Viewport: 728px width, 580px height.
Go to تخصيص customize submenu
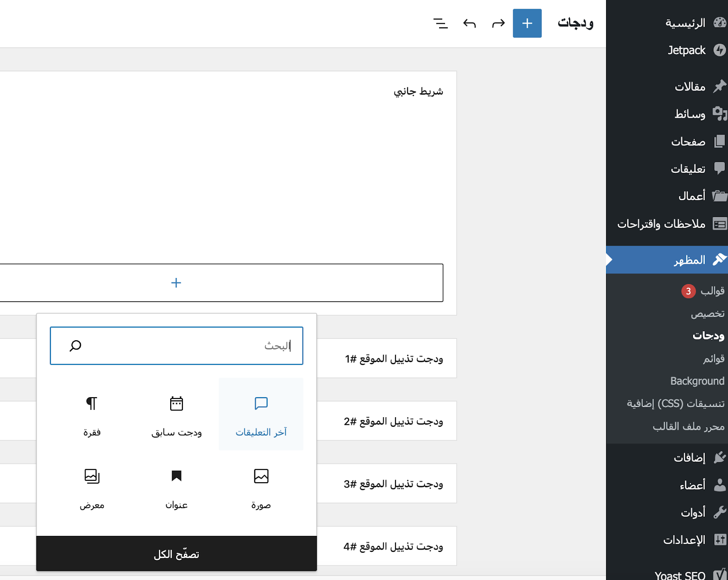708,313
